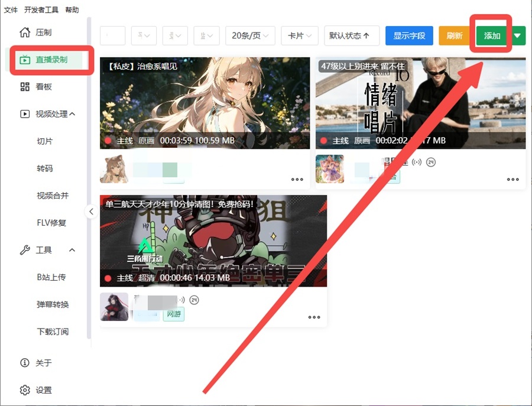This screenshot has width=532, height=406.
Task: Click streamer avatar under 47级以上别进来 card
Action: point(330,169)
